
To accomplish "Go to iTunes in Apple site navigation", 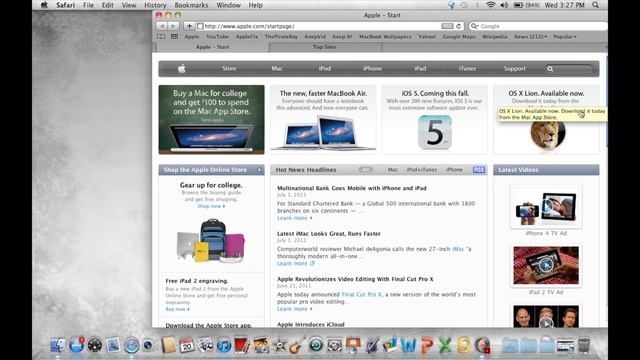I will 467,69.
